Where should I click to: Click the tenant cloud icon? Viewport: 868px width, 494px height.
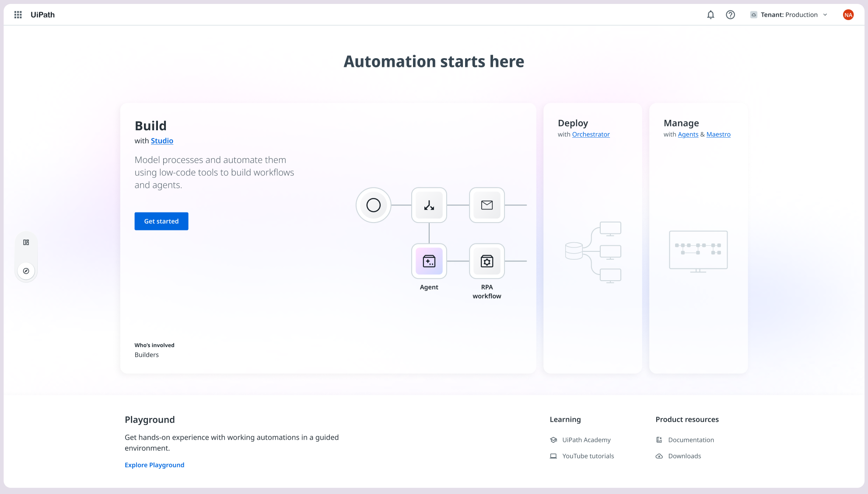click(753, 15)
